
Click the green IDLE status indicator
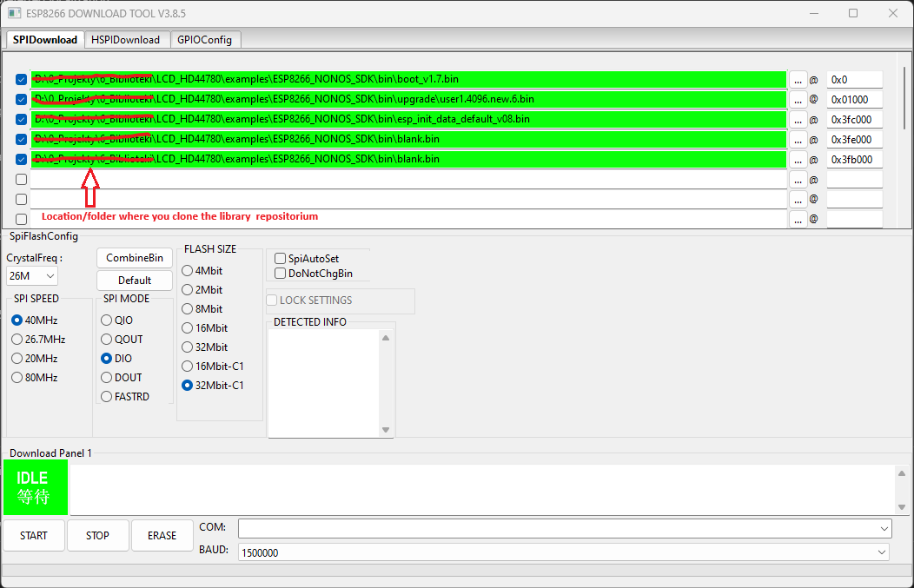tap(36, 487)
